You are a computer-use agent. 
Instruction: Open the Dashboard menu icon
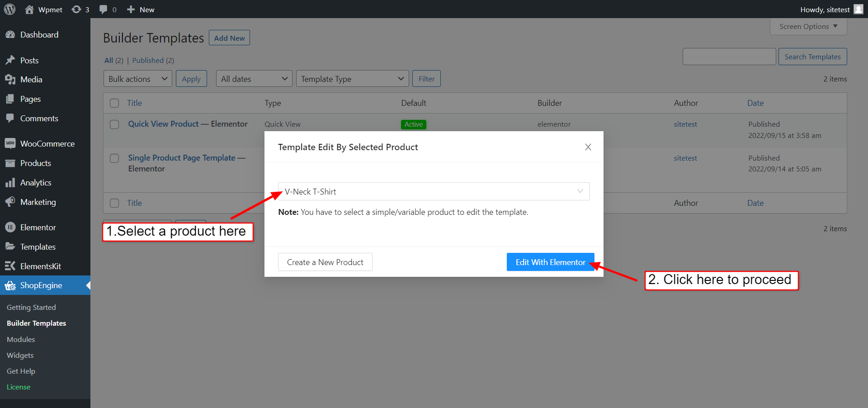(11, 34)
